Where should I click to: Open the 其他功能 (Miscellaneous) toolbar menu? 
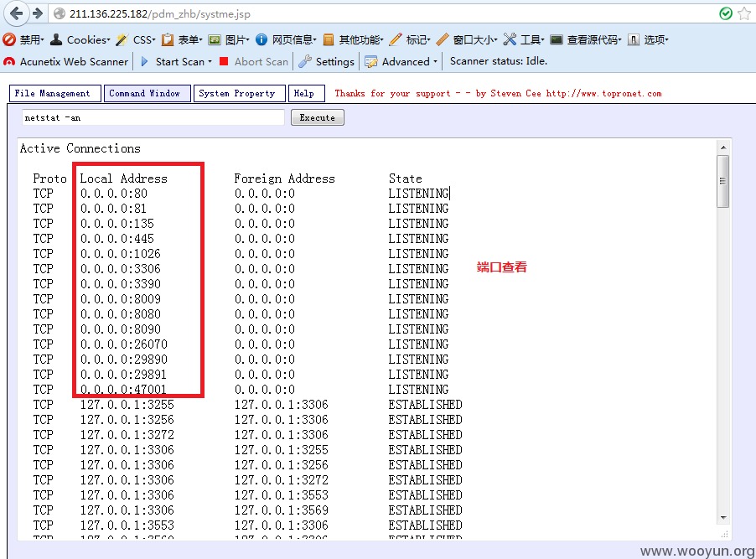[x=360, y=39]
